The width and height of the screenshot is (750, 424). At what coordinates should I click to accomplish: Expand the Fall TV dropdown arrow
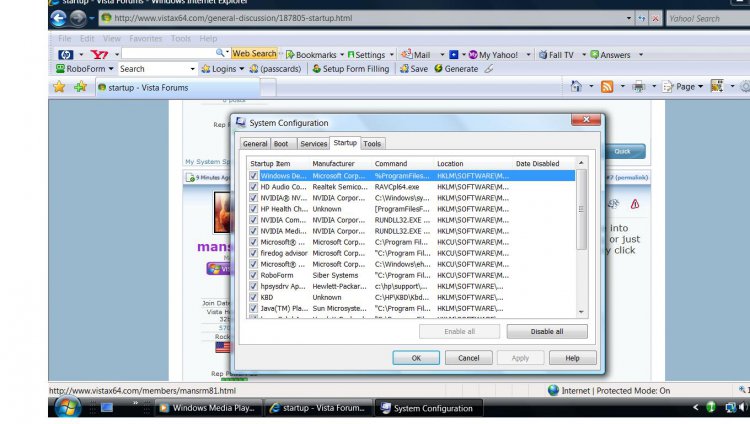tap(584, 55)
